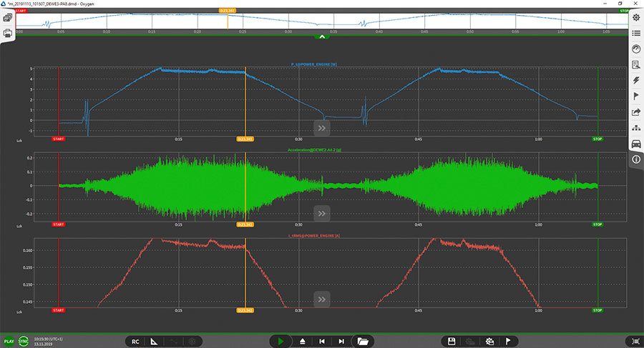Screen dimensions: 644x348
Task: Click the greyed cloud icon next to save
Action: coord(470,342)
